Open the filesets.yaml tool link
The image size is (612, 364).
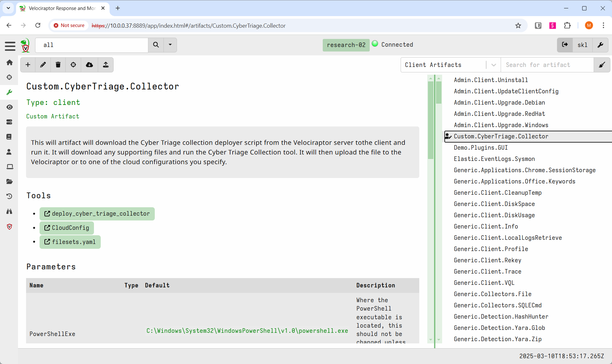(70, 242)
